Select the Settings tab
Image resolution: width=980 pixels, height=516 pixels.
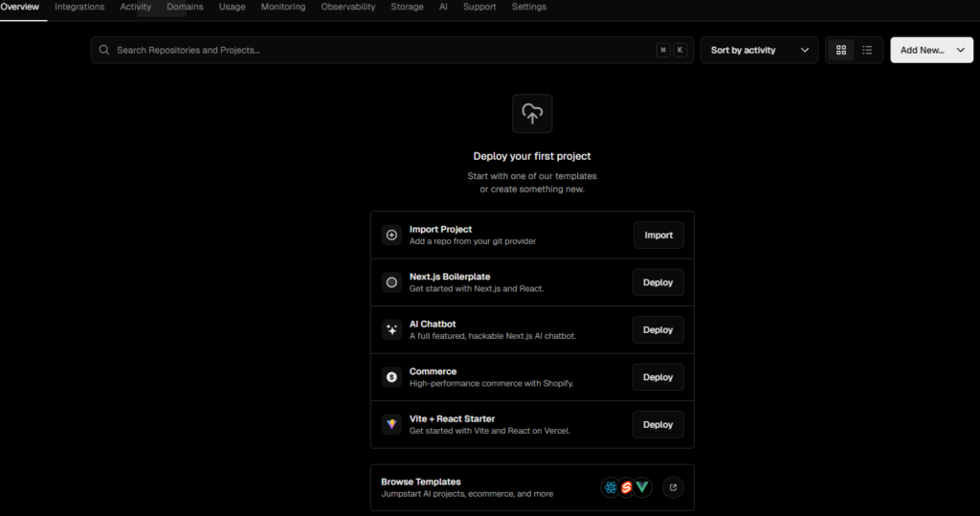tap(529, 7)
